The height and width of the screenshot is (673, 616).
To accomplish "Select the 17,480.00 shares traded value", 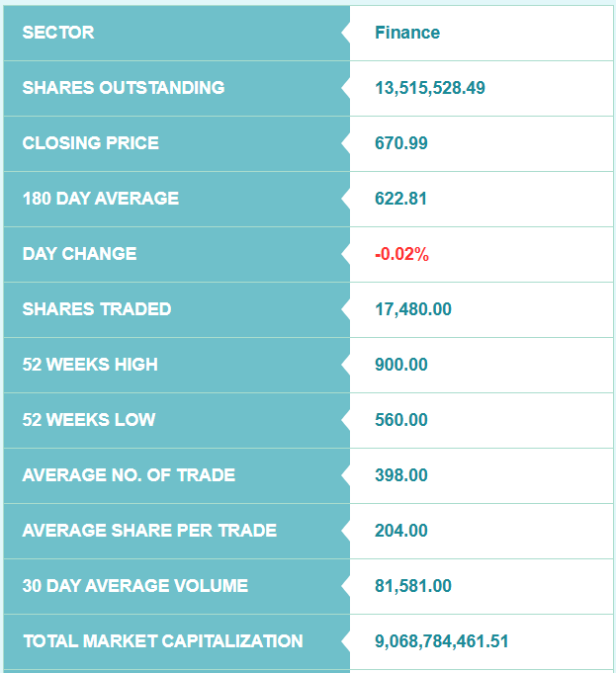I will pos(413,309).
